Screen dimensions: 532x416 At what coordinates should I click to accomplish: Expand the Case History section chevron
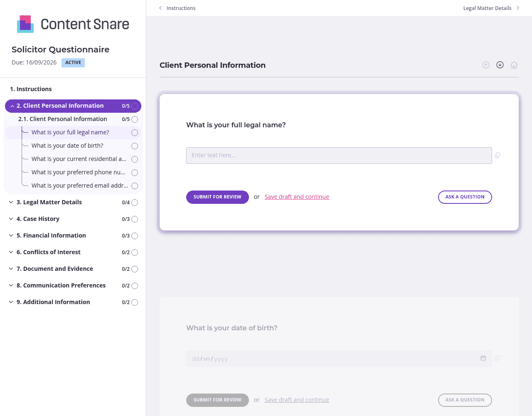(11, 219)
